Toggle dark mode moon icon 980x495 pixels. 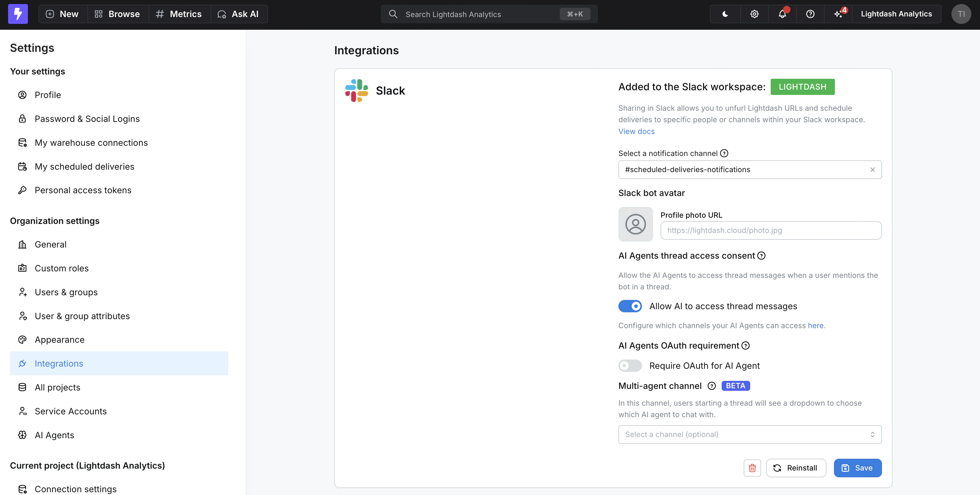click(725, 14)
